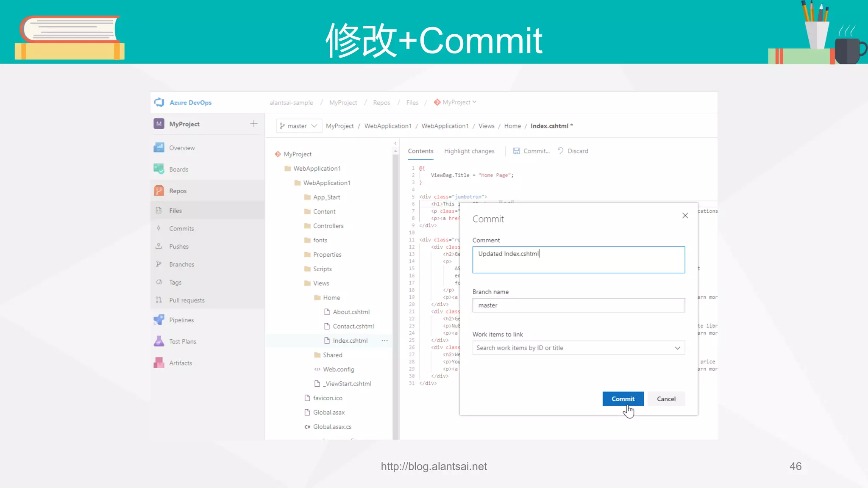This screenshot has height=488, width=868.
Task: Collapse the file tree pane chevron
Action: tap(395, 143)
